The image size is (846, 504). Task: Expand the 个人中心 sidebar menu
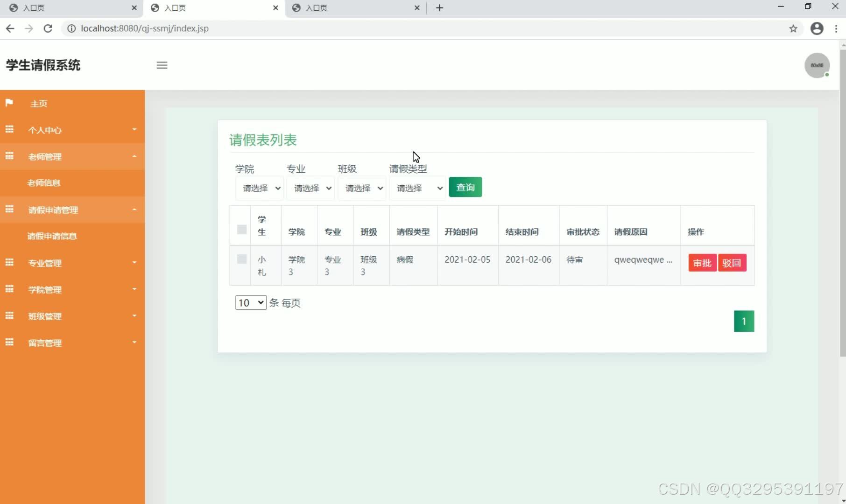click(72, 130)
